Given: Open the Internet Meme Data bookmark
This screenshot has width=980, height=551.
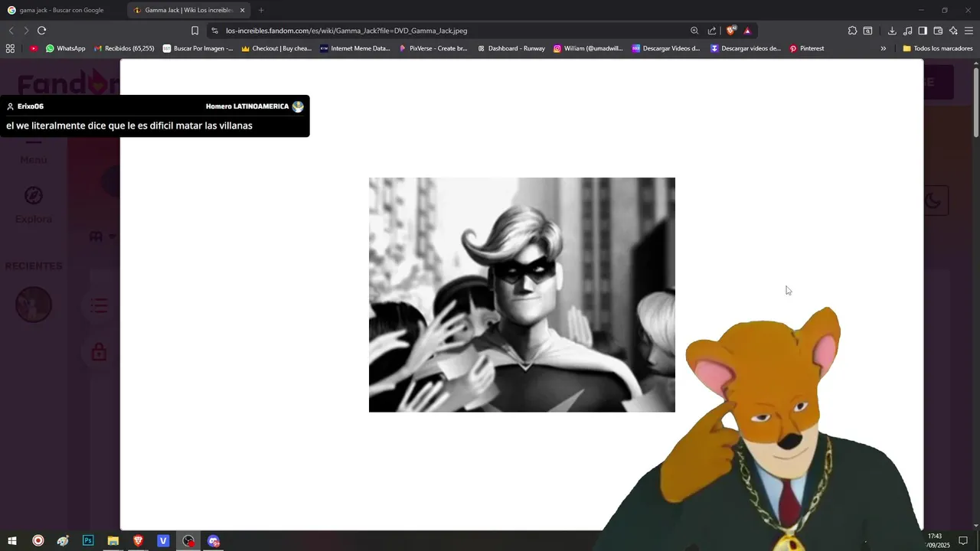Looking at the screenshot, I should (x=355, y=48).
